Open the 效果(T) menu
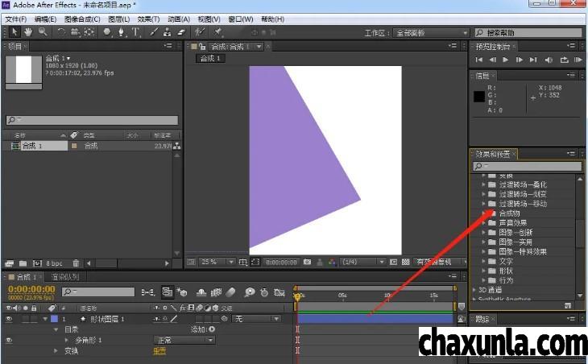 point(147,19)
